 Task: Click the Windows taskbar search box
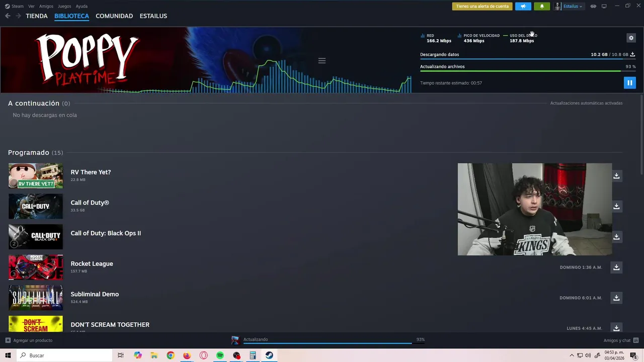point(64,355)
